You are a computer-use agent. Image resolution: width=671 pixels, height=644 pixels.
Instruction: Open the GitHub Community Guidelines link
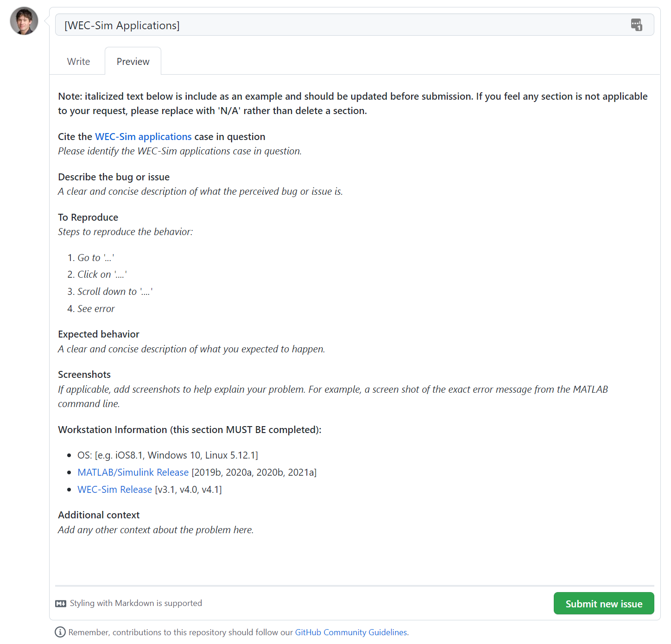pyautogui.click(x=351, y=632)
